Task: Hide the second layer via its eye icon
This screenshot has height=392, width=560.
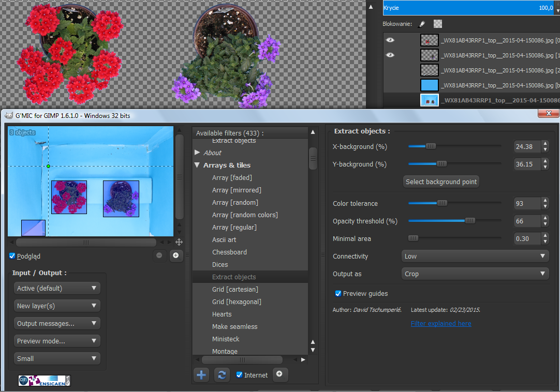Action: coord(390,55)
